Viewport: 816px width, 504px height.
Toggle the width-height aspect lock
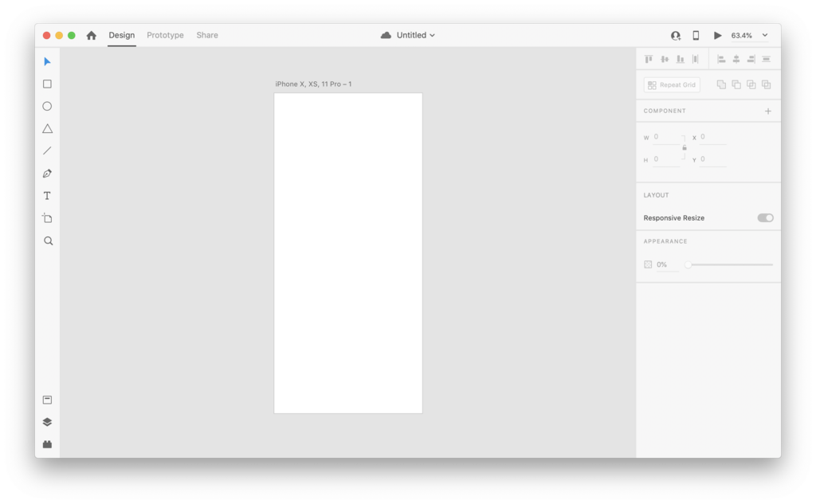(685, 148)
